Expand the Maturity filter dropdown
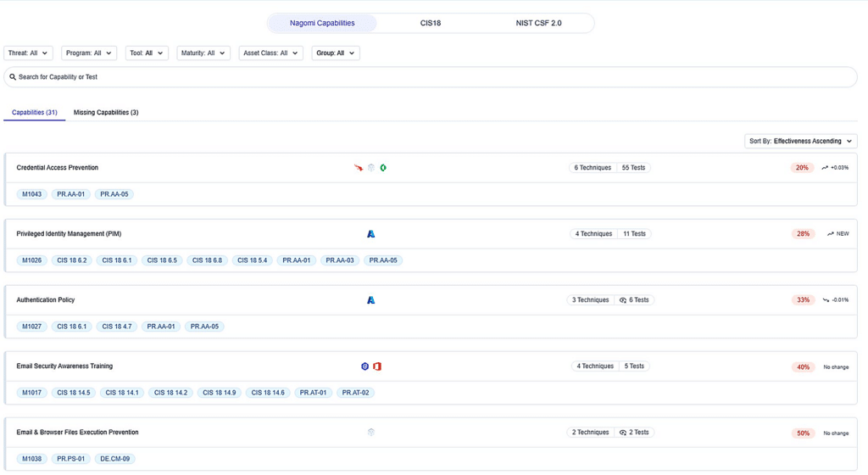The height and width of the screenshot is (475, 868). click(x=203, y=53)
